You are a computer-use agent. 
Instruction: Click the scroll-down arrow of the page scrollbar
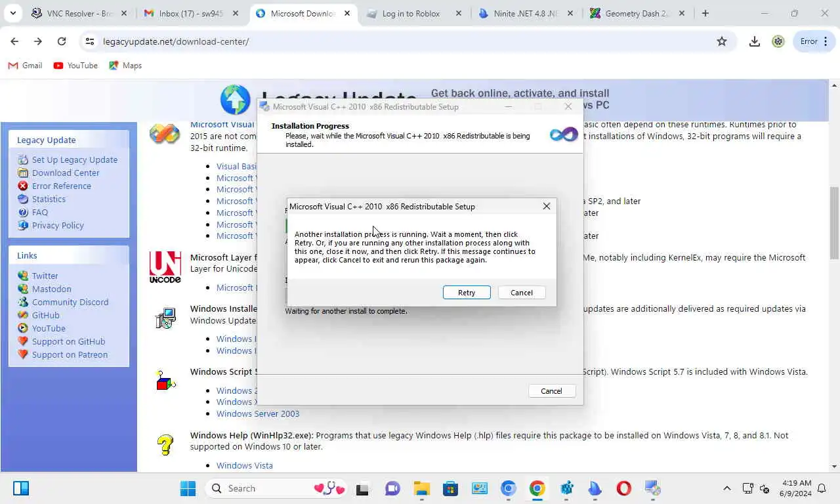pos(835,467)
